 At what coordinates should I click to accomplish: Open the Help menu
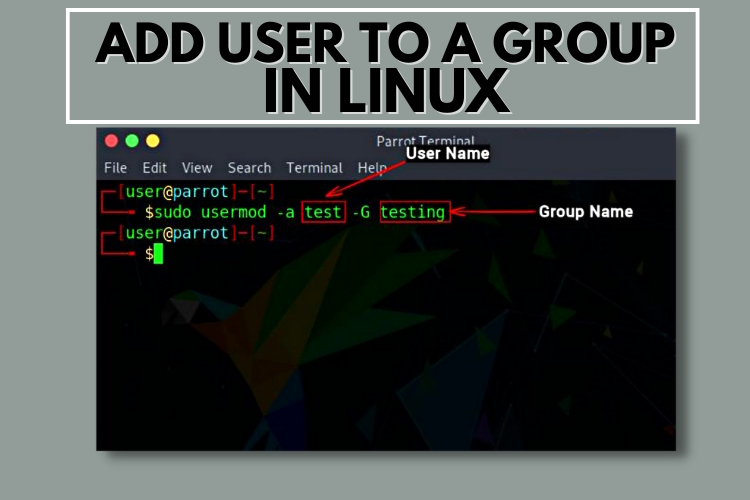pyautogui.click(x=372, y=168)
